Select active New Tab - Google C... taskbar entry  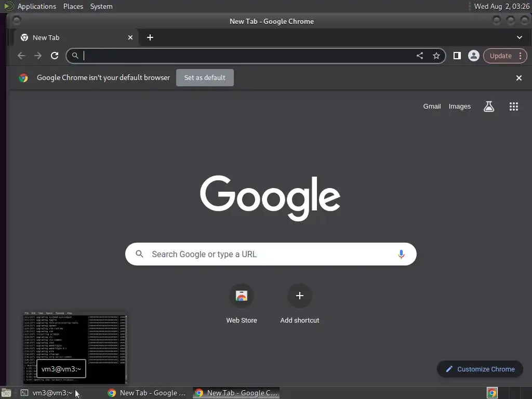[236, 393]
